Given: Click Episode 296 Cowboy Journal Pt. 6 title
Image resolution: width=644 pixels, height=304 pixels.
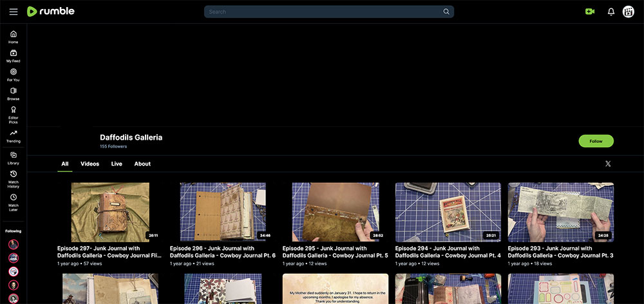Looking at the screenshot, I should pos(223,252).
